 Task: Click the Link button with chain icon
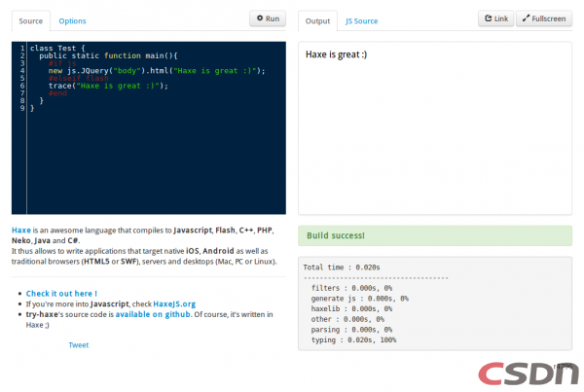coord(496,18)
